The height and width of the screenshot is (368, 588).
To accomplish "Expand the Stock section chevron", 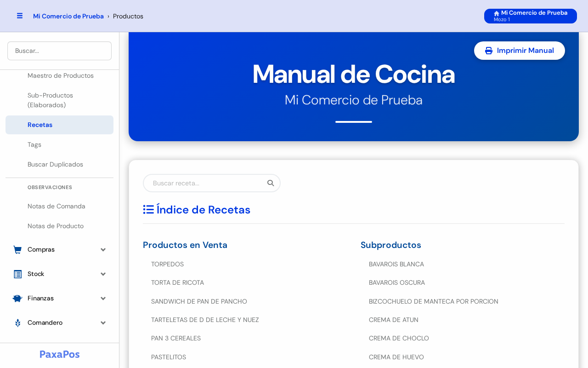I will pyautogui.click(x=103, y=274).
